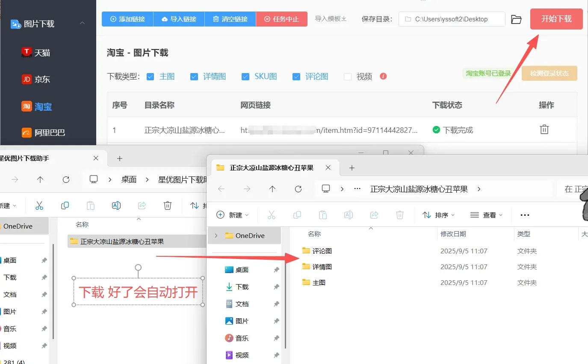
Task: Open the 导入模板 template dropdown
Action: [331, 19]
